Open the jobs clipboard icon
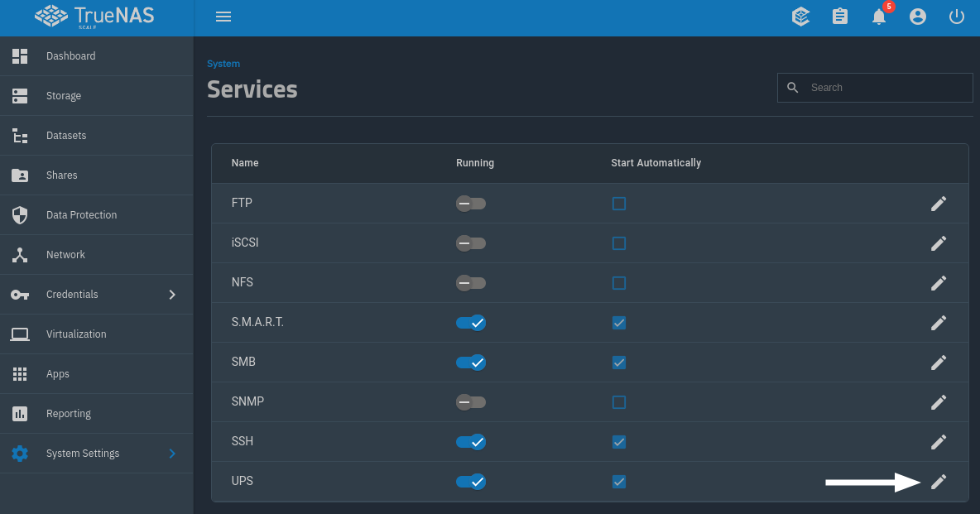The height and width of the screenshot is (514, 980). tap(840, 17)
